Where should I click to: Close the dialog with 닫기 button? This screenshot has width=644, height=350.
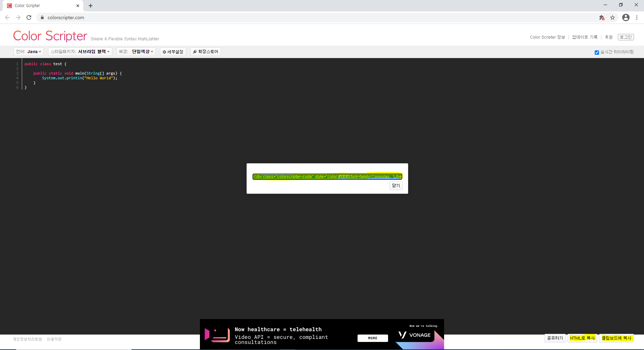396,186
